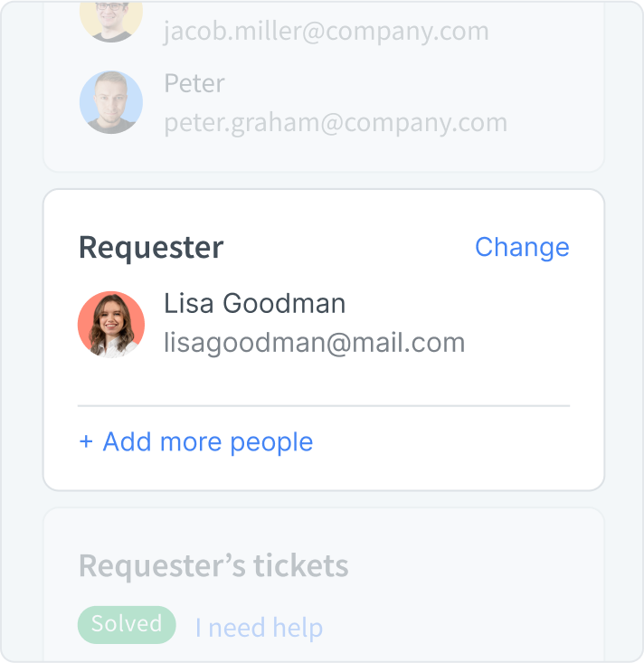Viewport: 644px width, 663px height.
Task: Click the peter.graham@company.com email
Action: point(336,122)
